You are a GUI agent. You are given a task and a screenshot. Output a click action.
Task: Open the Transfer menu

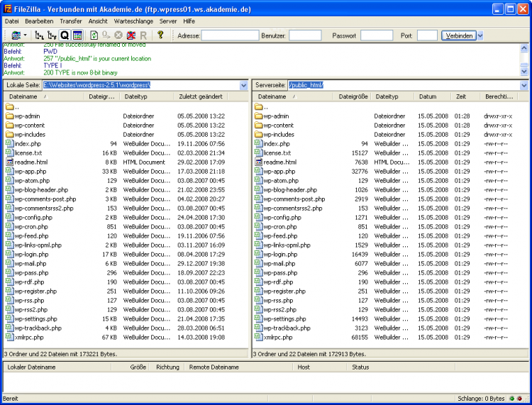pyautogui.click(x=71, y=21)
